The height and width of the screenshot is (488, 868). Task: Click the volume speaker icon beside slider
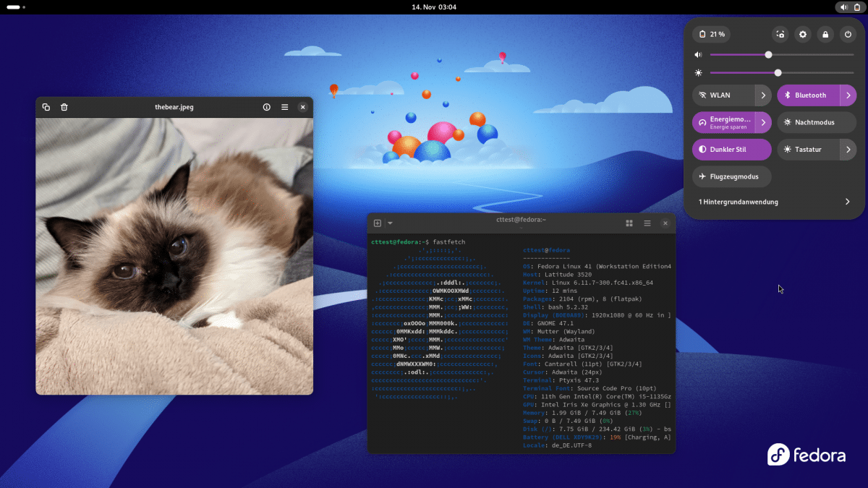[698, 55]
